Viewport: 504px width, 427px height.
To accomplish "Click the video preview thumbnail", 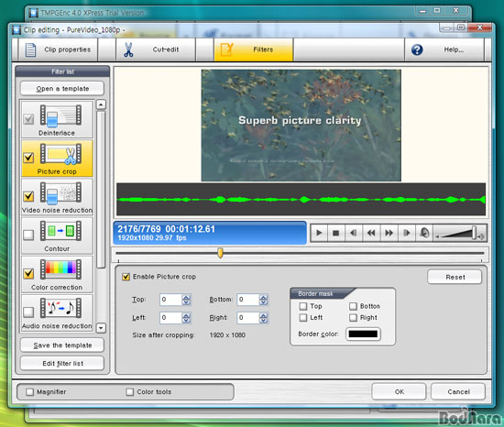I will pyautogui.click(x=301, y=126).
